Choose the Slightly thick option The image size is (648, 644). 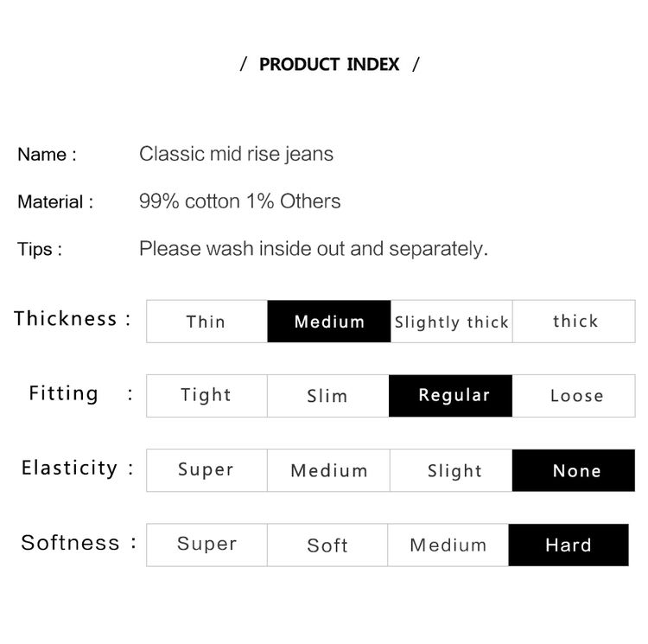point(451,322)
